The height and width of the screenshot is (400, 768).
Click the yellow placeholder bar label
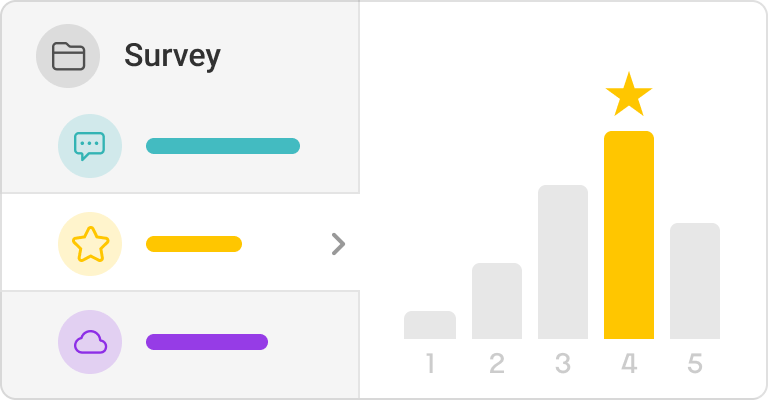194,244
